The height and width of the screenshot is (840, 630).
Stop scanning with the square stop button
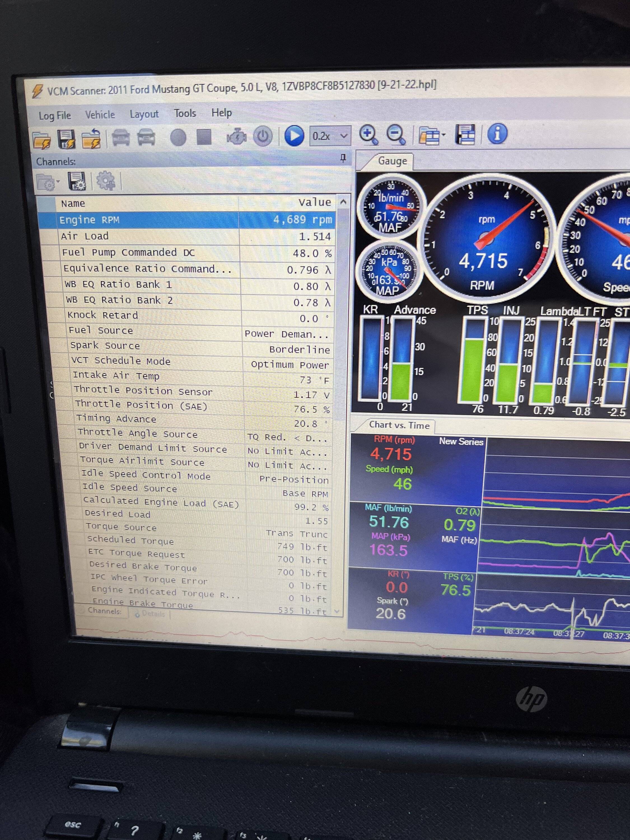(x=204, y=137)
